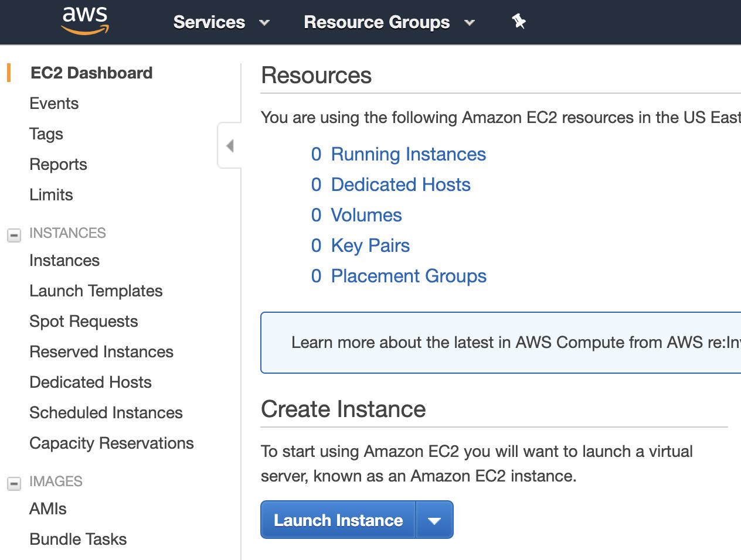Viewport: 741px width, 560px height.
Task: Go to Instances in the sidebar
Action: pos(64,260)
